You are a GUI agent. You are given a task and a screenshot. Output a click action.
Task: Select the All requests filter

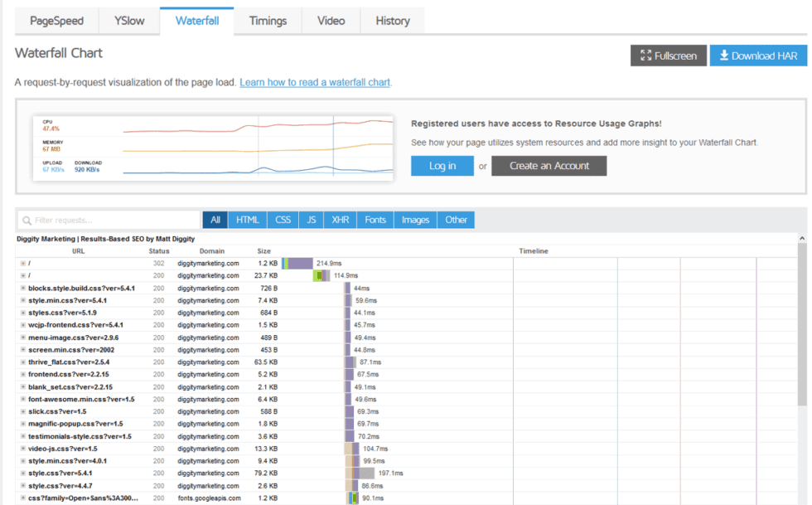pyautogui.click(x=215, y=219)
